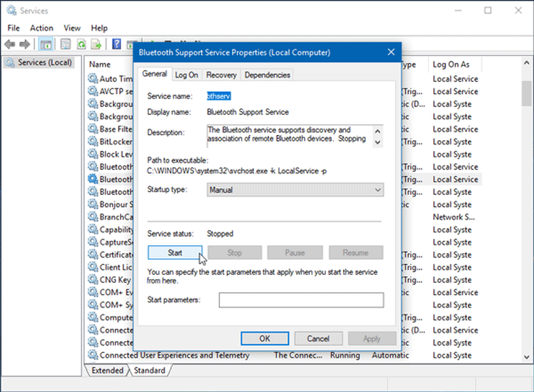Click the Start service button
This screenshot has width=534, height=392.
[x=175, y=252]
